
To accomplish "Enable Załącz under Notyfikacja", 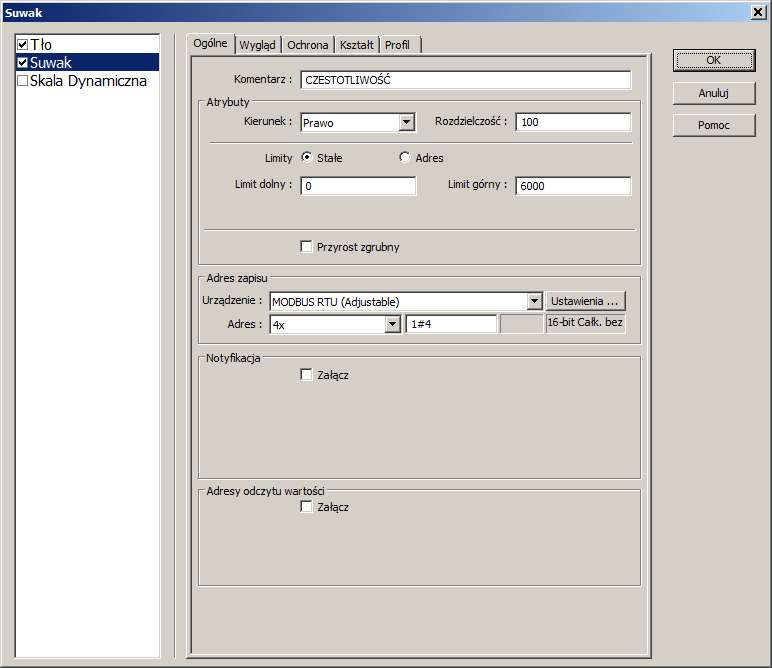I will (x=307, y=375).
